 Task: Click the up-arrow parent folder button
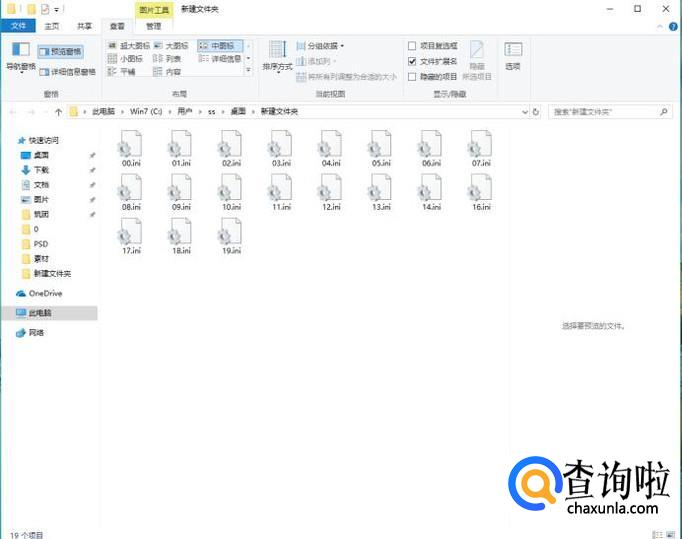[x=59, y=112]
